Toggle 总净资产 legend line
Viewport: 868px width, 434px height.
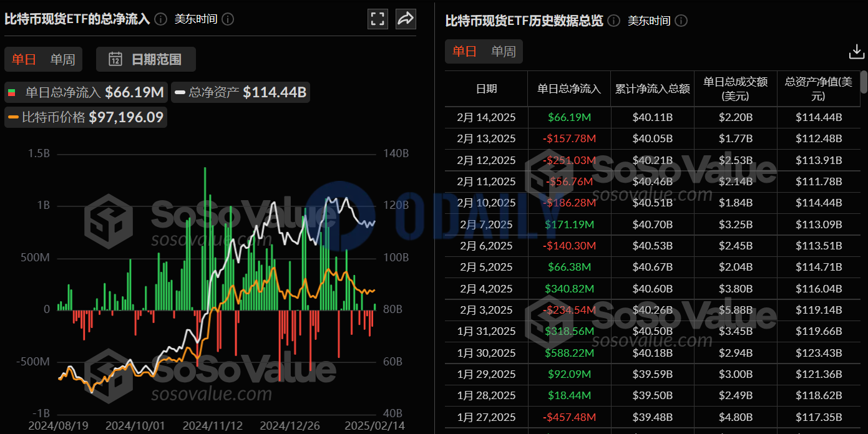[x=241, y=93]
